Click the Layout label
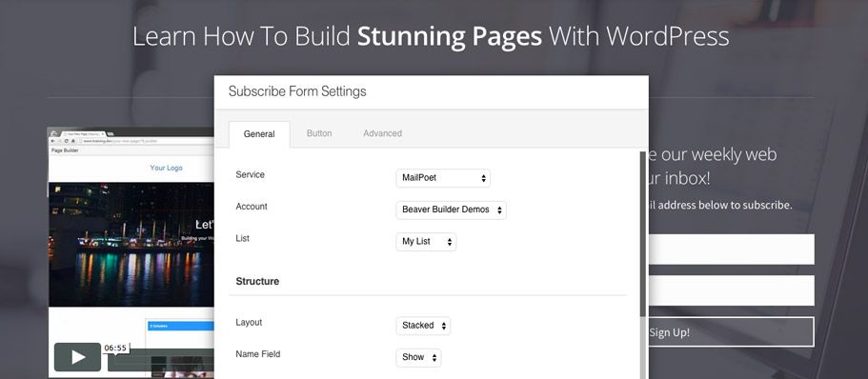 coord(249,322)
